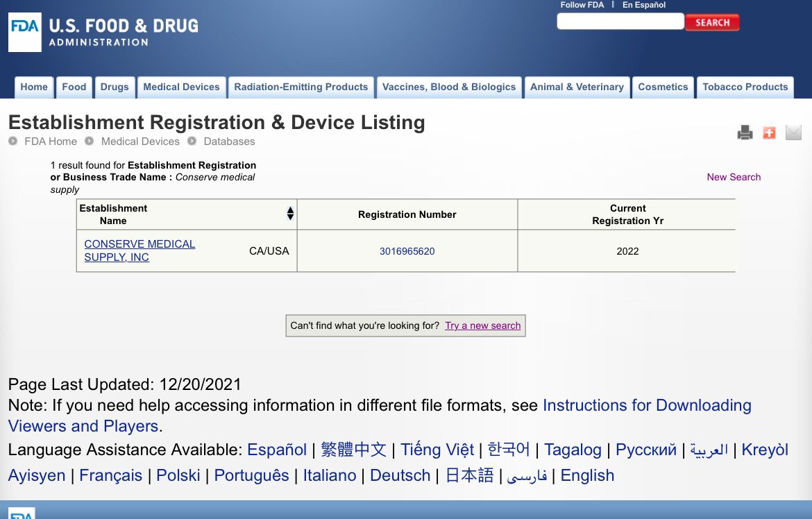The image size is (812, 519).
Task: Select Русский language assistance
Action: pyautogui.click(x=645, y=450)
